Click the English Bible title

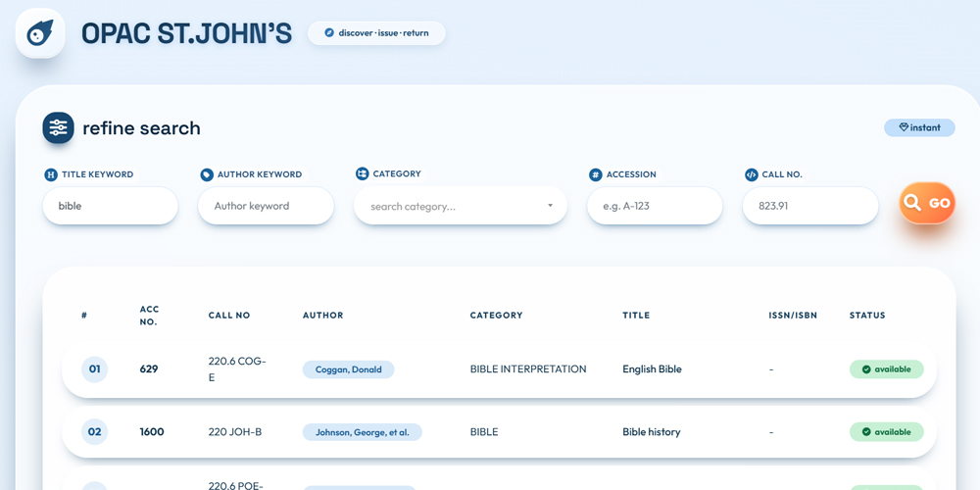coord(652,369)
